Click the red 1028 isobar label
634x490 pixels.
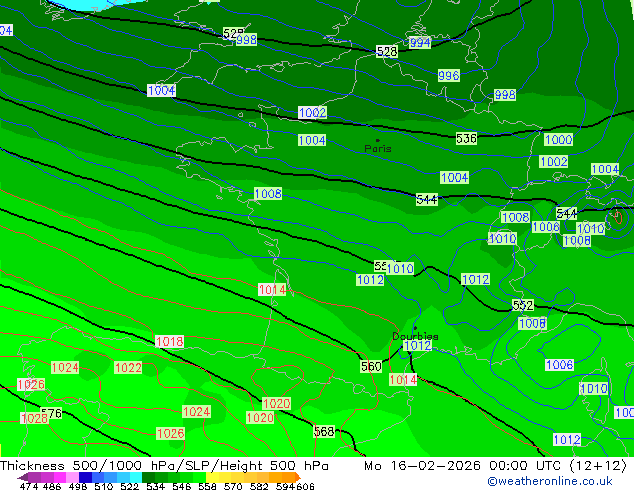34,418
